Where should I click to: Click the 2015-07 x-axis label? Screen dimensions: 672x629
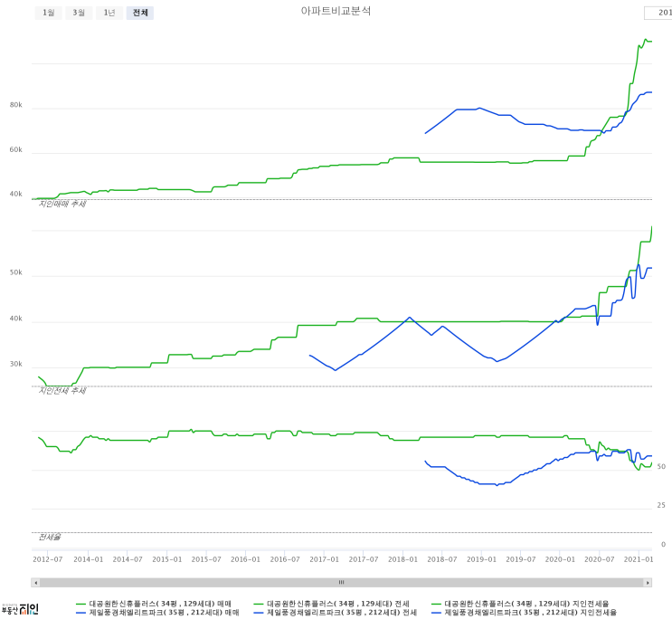click(x=206, y=559)
